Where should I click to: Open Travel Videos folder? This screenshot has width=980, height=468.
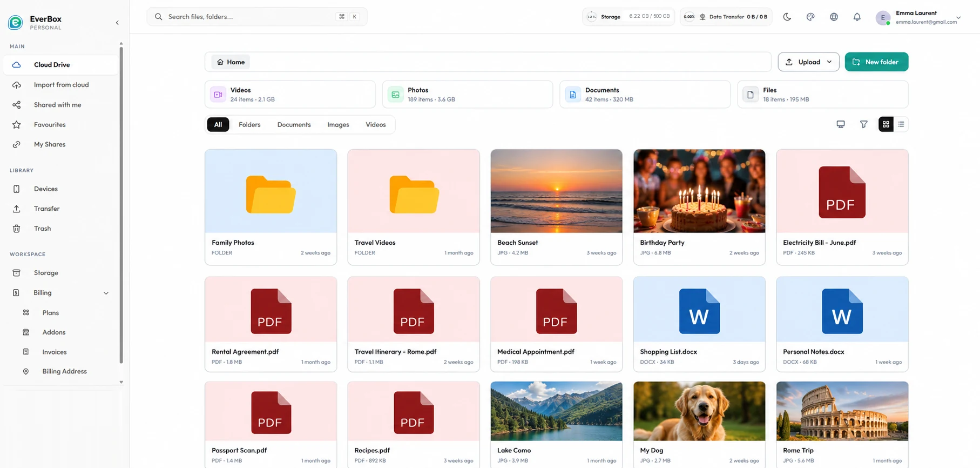pyautogui.click(x=414, y=207)
